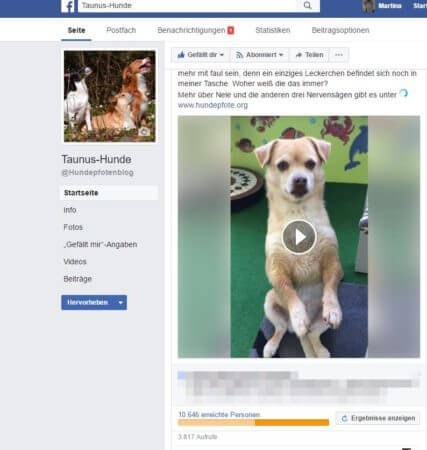The image size is (427, 450).
Task: Click the search magnifier icon
Action: click(x=308, y=6)
